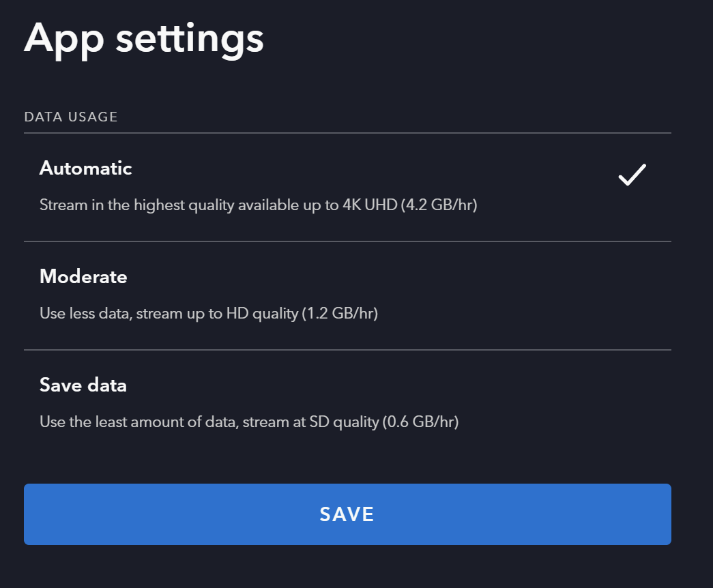Click the 4K UHD quality description text

coord(258,205)
